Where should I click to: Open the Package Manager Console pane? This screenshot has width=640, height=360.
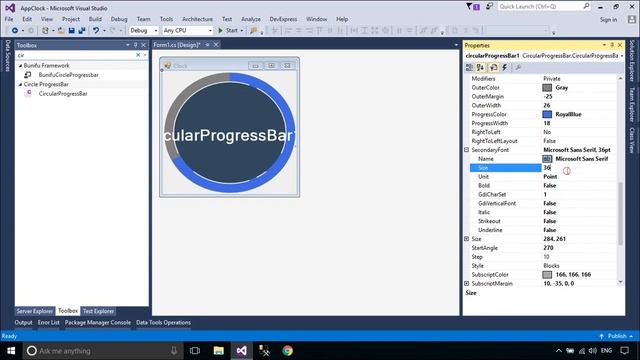(98, 322)
